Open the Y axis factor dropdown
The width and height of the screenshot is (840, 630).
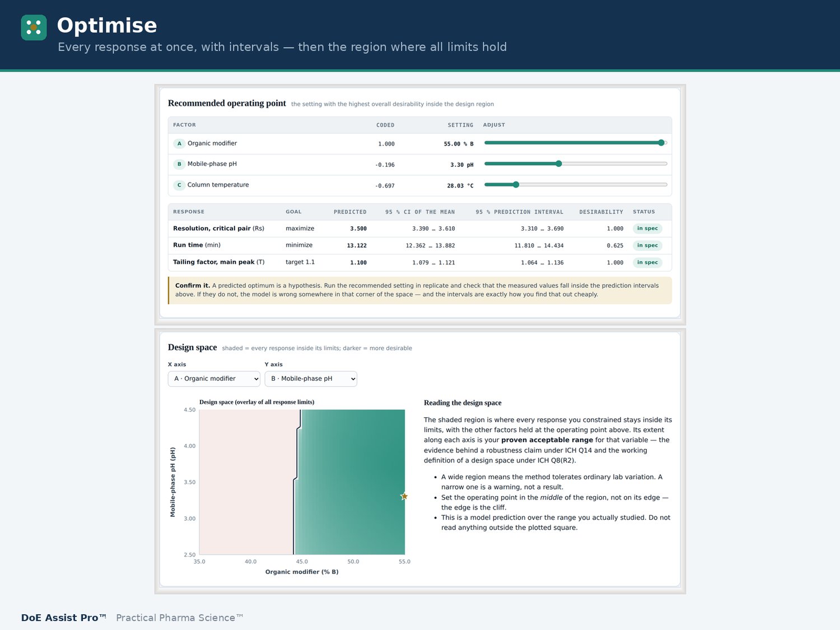click(311, 379)
